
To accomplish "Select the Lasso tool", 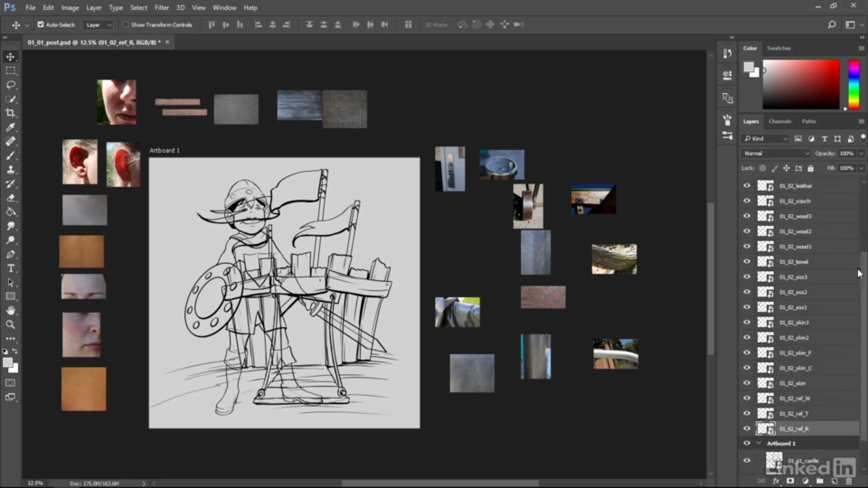I will click(11, 85).
